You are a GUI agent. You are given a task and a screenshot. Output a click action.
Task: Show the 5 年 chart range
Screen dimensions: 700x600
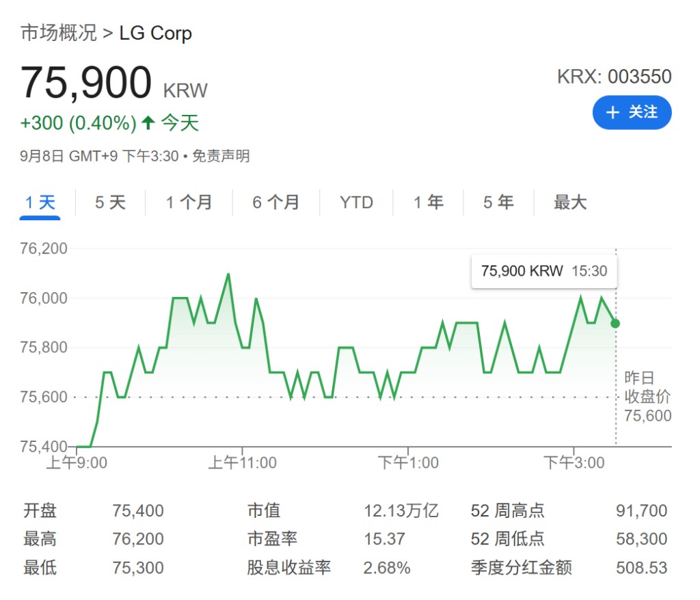[x=498, y=203]
